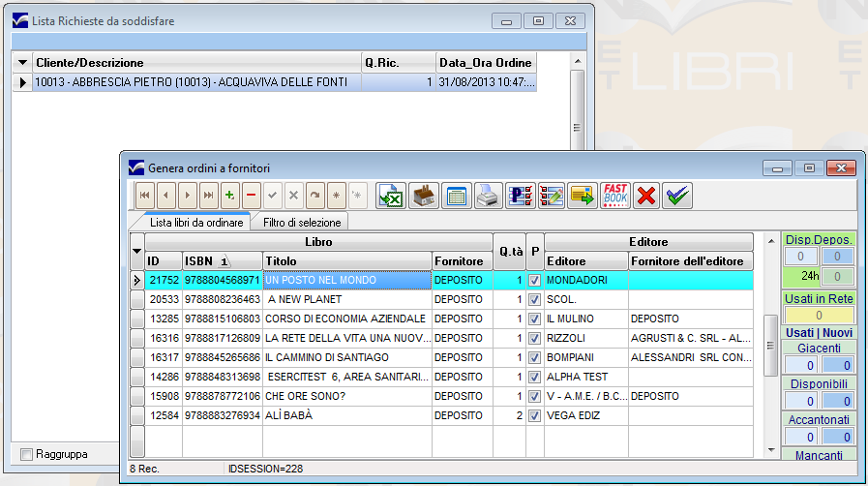868x486 pixels.
Task: Select row selector for ALÌ BABÀ
Action: 136,415
